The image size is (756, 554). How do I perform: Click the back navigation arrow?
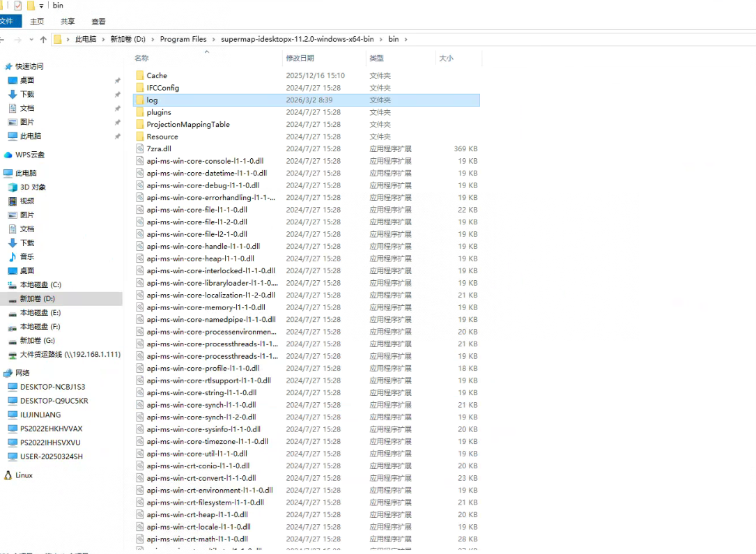4,40
